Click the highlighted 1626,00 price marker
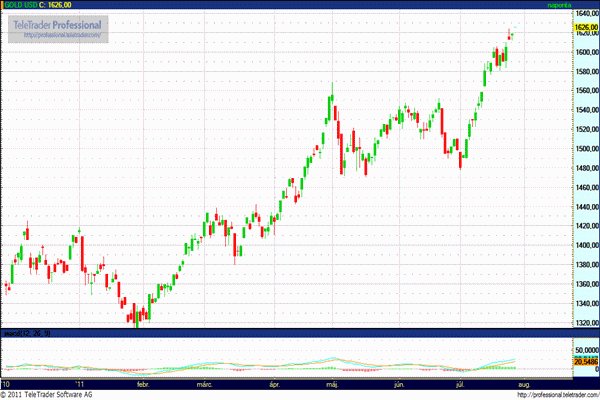The height and width of the screenshot is (400, 600). coord(585,27)
